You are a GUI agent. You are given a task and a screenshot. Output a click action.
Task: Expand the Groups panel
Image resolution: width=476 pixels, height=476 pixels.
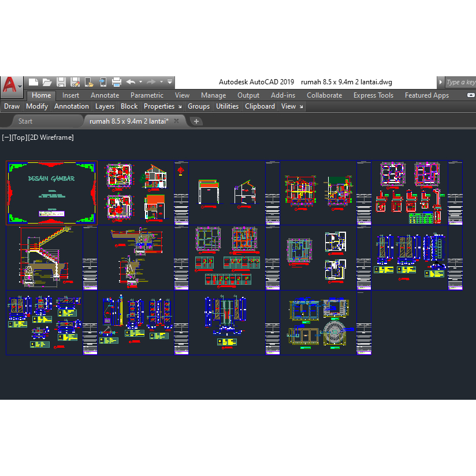tap(199, 106)
